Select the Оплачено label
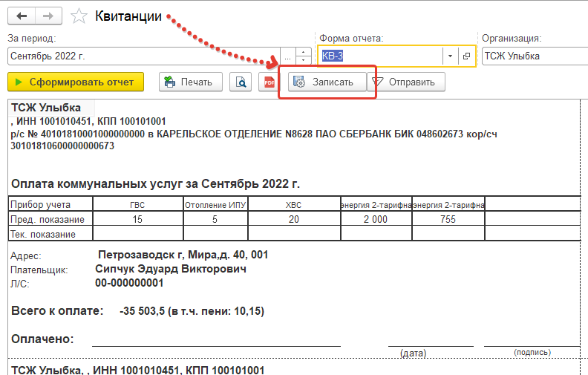Viewport: 588px width, 375px height. 42,339
